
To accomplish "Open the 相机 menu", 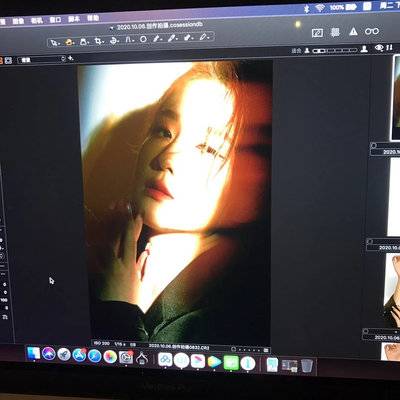I will [37, 21].
